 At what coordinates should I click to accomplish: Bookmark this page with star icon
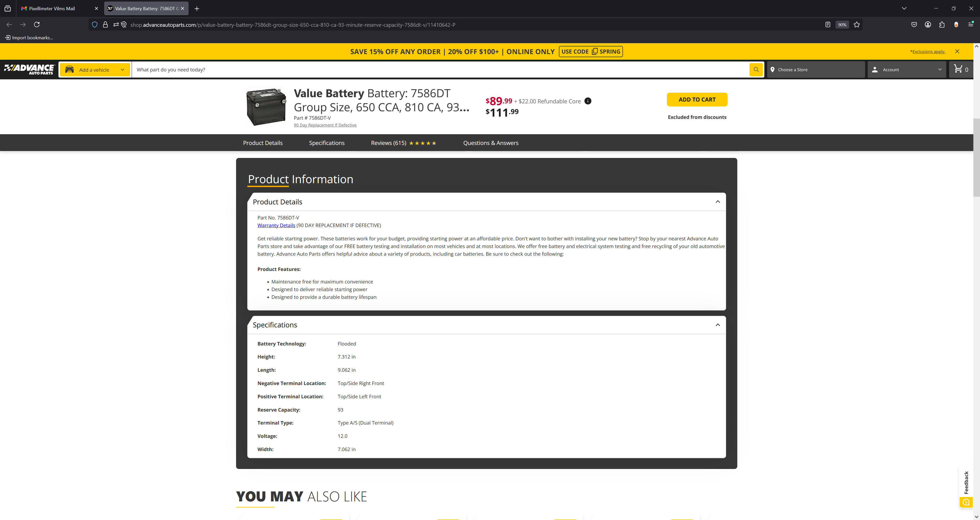856,25
